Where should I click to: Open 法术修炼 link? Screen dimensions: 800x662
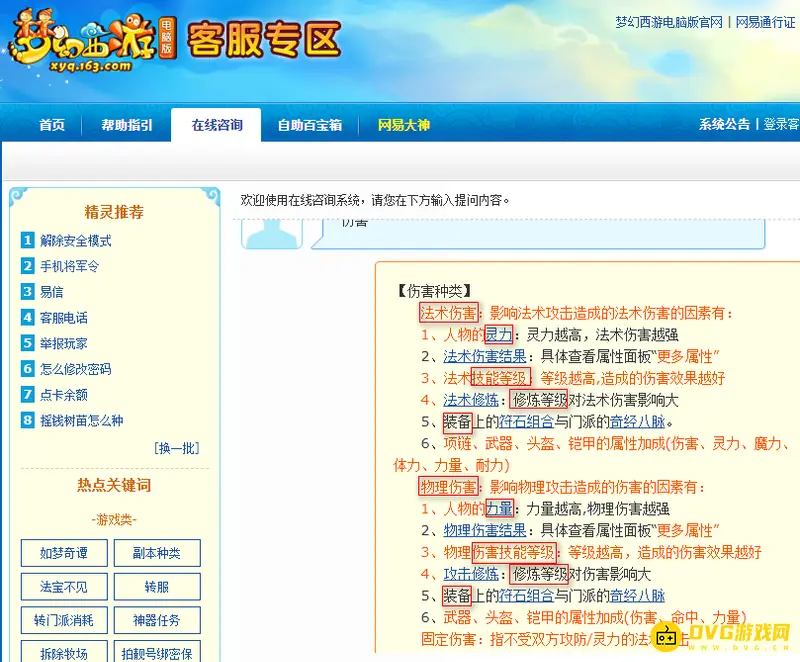pos(471,400)
